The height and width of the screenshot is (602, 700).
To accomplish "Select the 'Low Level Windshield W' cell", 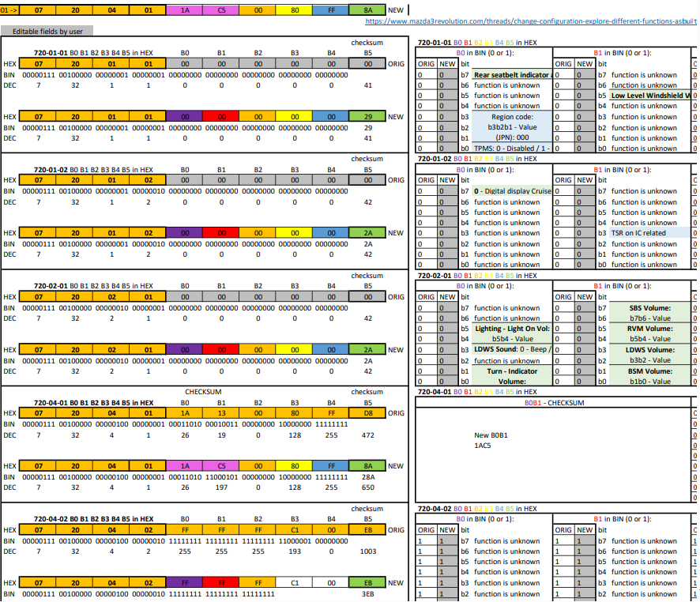I will (x=650, y=96).
